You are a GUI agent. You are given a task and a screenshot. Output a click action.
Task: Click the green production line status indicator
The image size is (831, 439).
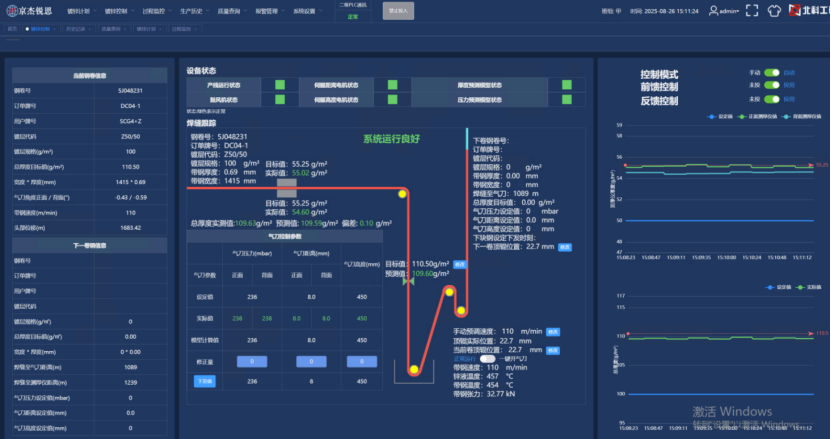281,85
